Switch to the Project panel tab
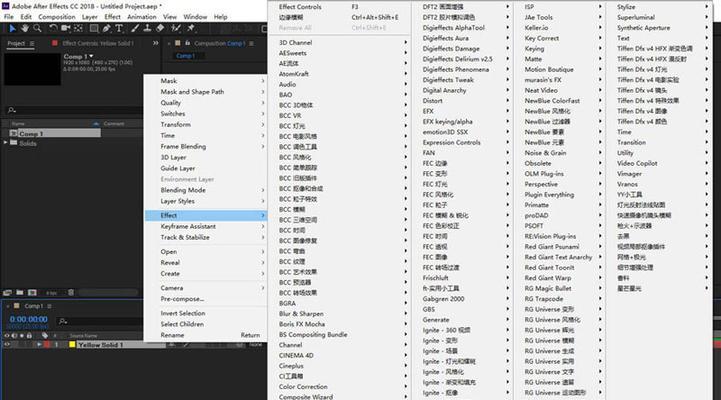The height and width of the screenshot is (400, 721). pos(16,43)
